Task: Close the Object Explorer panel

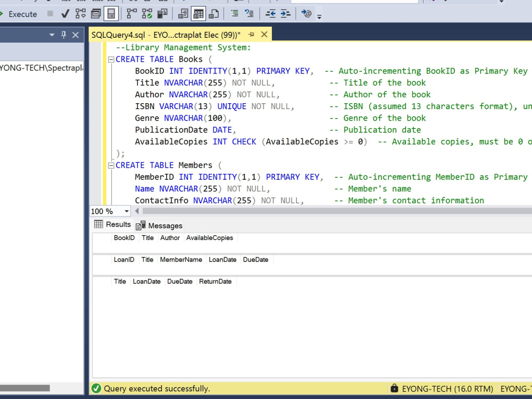Action: (76, 35)
